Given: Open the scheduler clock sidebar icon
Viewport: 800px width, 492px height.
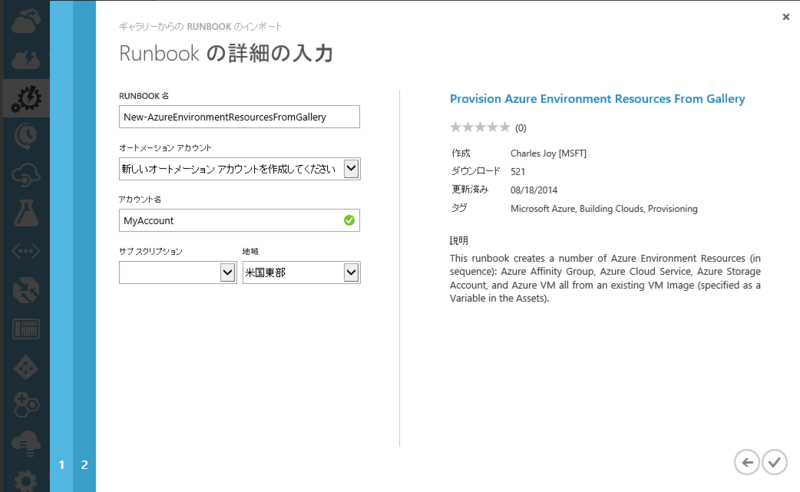Looking at the screenshot, I should point(26,137).
